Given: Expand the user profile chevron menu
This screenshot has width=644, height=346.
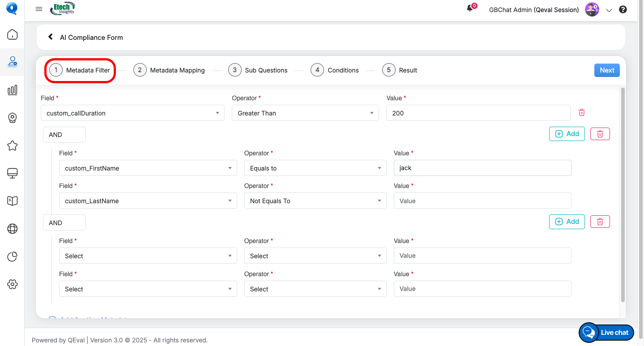Looking at the screenshot, I should coord(609,10).
